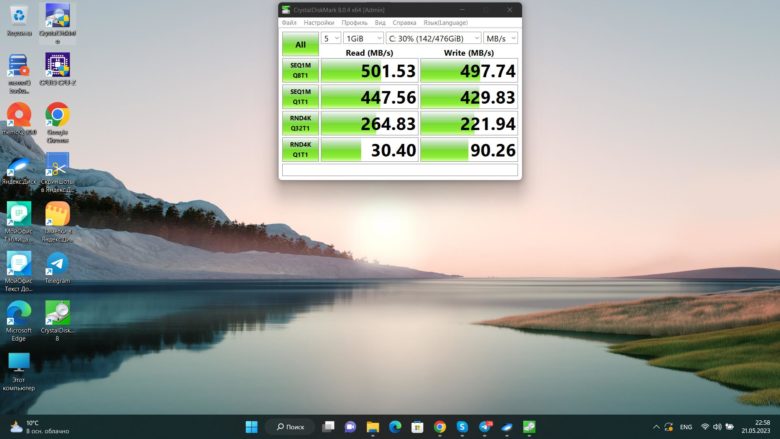Open the Вид menu
The height and width of the screenshot is (439, 780).
[x=380, y=23]
